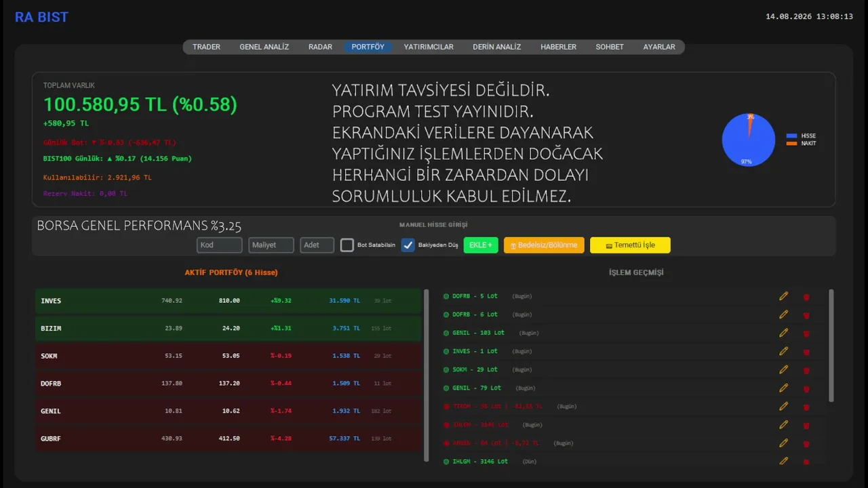868x488 pixels.
Task: Click the RA BIST logo title
Action: pyautogui.click(x=42, y=17)
